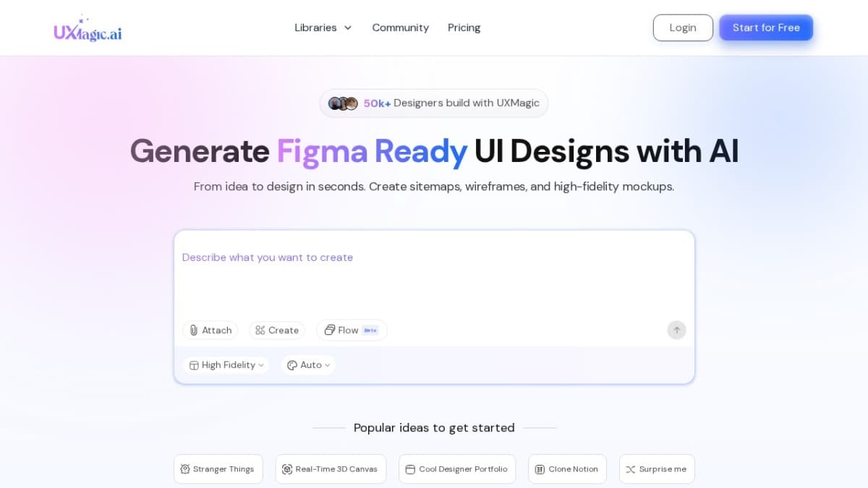
Task: Enable the Auto style option
Action: pos(308,364)
